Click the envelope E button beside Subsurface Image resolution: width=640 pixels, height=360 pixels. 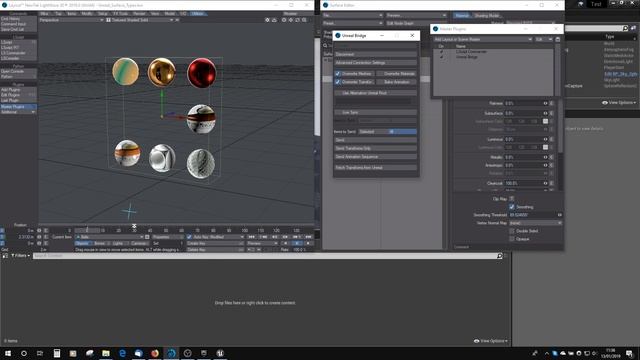pyautogui.click(x=551, y=113)
